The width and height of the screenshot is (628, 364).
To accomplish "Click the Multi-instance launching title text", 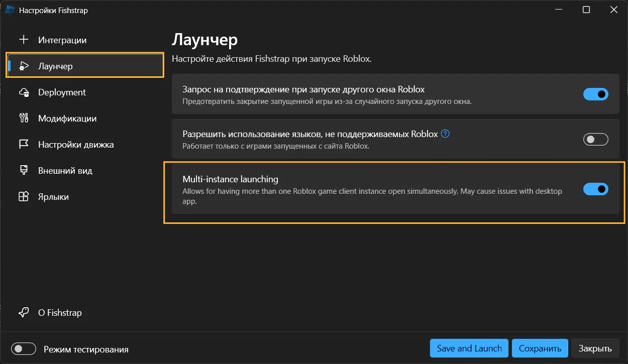I will pyautogui.click(x=230, y=179).
